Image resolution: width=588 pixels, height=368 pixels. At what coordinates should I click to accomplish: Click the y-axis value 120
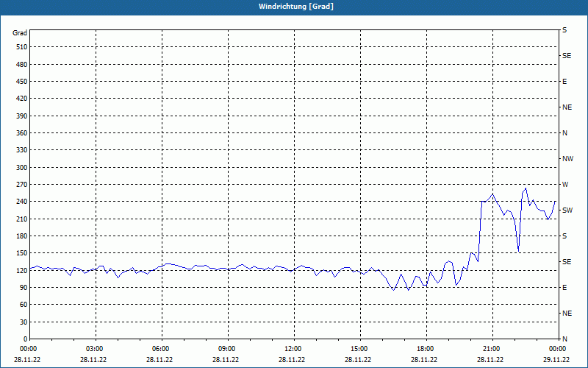coord(22,270)
